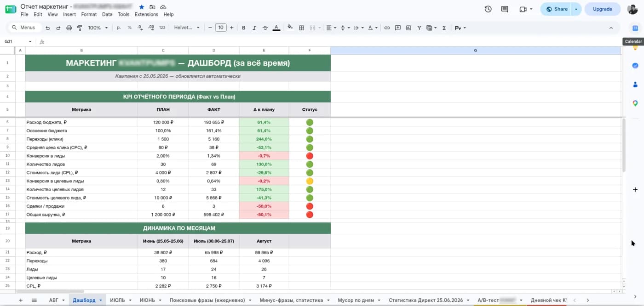The height and width of the screenshot is (306, 644).
Task: Expand the zoom 100% dropdown
Action: tap(98, 28)
